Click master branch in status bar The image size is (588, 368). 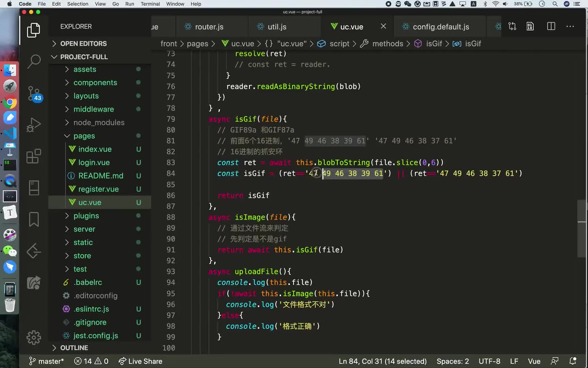46,361
